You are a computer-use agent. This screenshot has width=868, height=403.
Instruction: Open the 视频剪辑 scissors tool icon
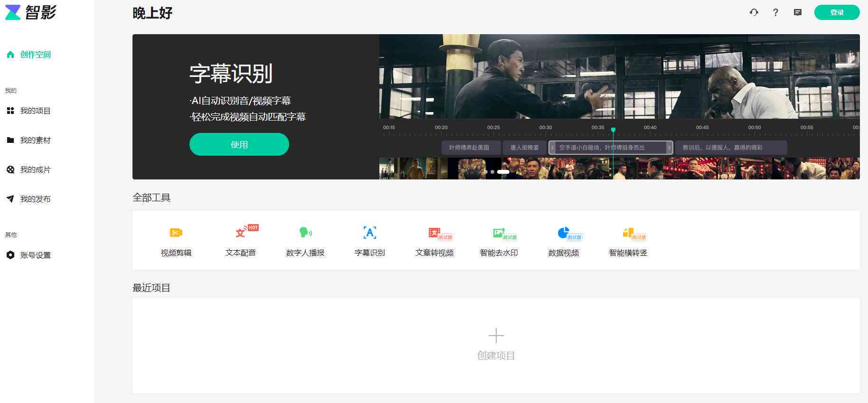click(x=176, y=233)
